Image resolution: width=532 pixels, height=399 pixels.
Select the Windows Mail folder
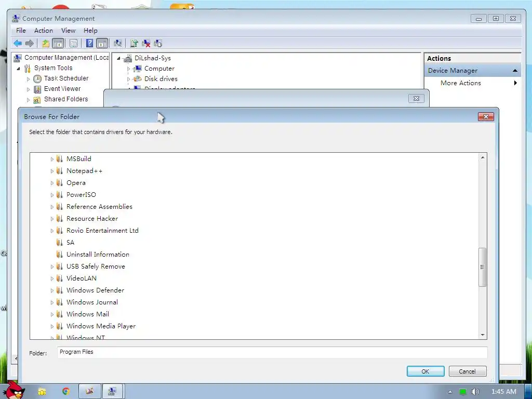[x=87, y=314]
